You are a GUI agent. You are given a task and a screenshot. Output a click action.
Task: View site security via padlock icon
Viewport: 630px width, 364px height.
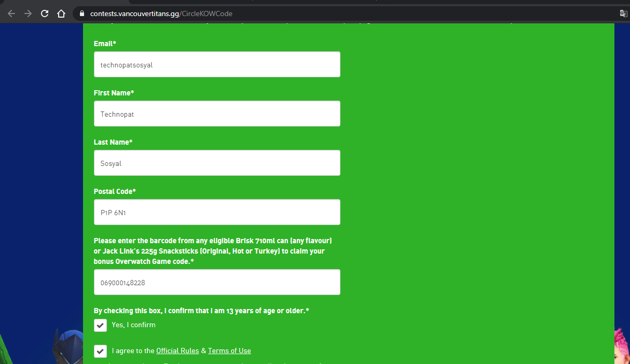(x=81, y=13)
